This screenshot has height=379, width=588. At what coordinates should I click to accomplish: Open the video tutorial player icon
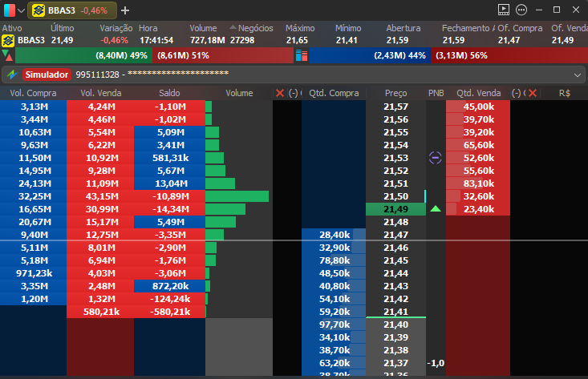click(503, 10)
